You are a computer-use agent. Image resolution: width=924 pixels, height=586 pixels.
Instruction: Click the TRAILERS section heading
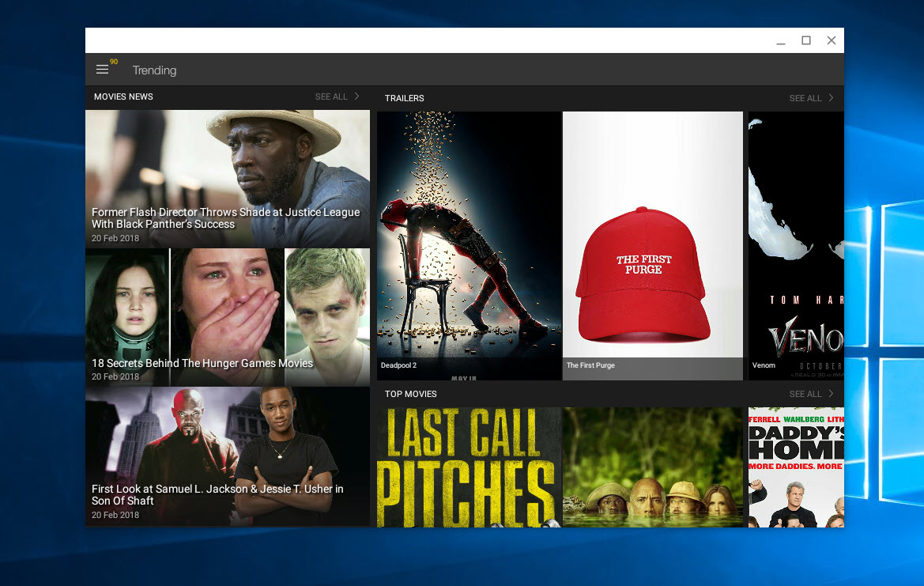404,98
